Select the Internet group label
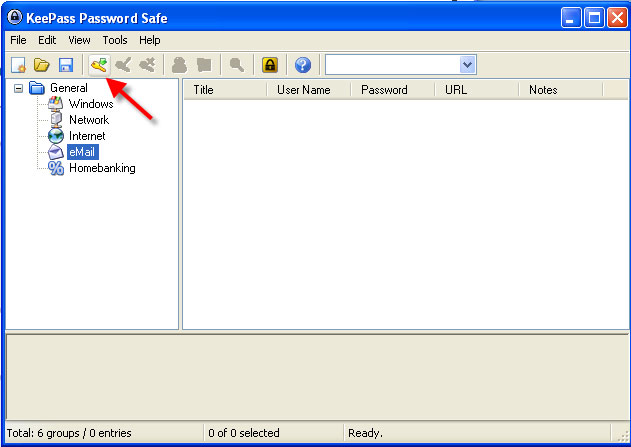 (x=87, y=136)
